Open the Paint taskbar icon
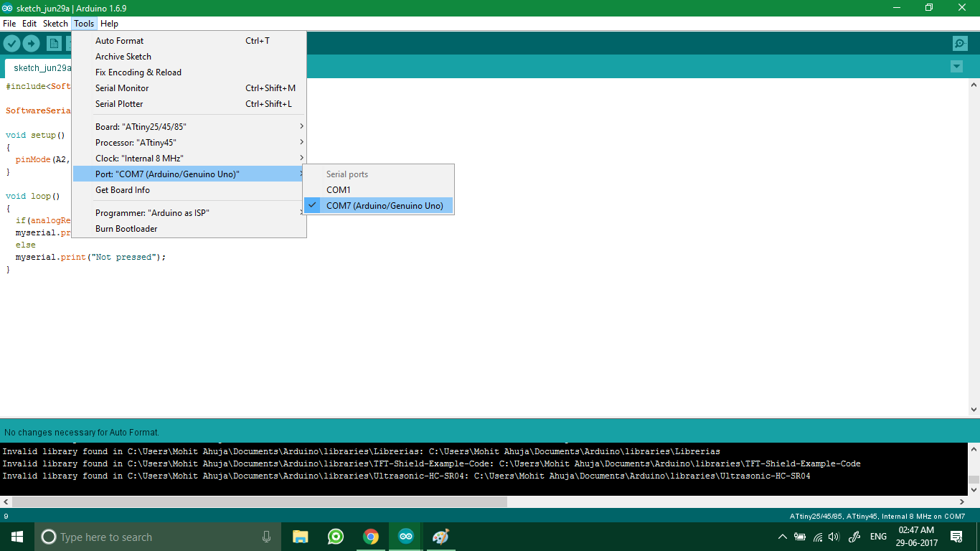This screenshot has height=551, width=980. coord(440,537)
